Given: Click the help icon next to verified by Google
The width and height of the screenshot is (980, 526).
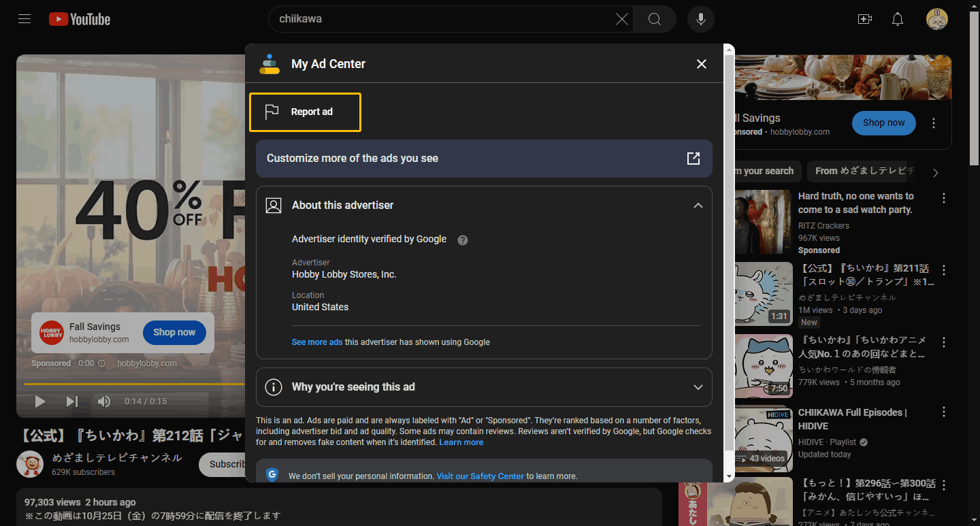Looking at the screenshot, I should [463, 240].
